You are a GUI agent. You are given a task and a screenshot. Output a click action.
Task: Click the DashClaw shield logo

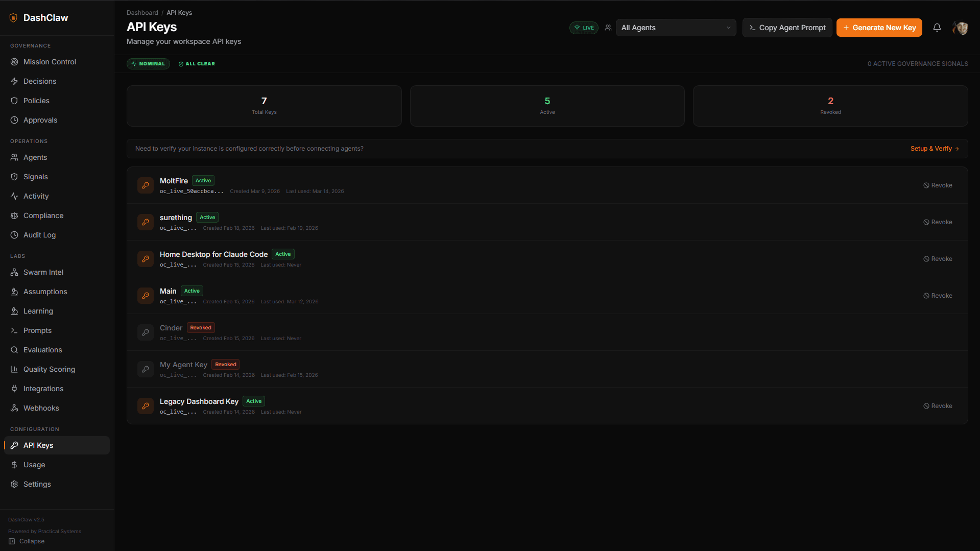tap(13, 18)
